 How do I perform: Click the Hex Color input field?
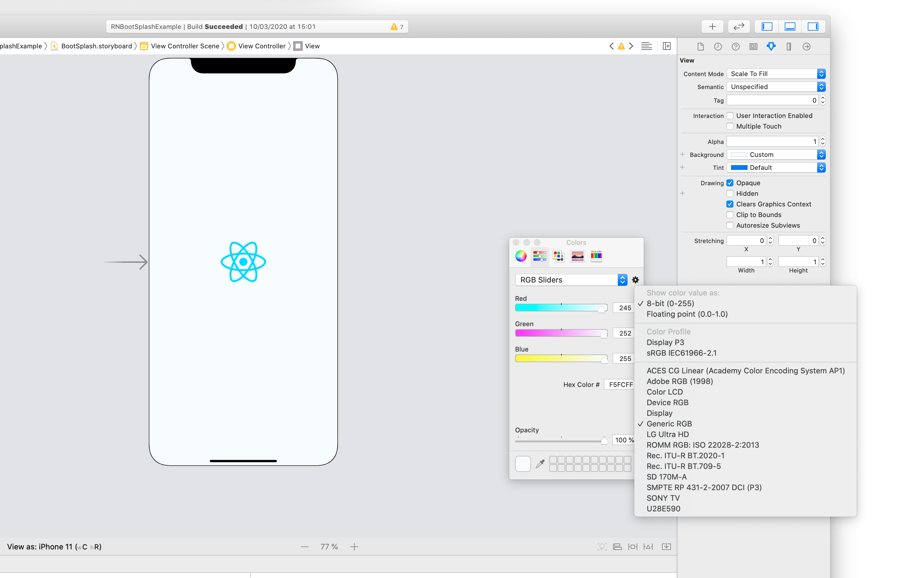click(620, 384)
